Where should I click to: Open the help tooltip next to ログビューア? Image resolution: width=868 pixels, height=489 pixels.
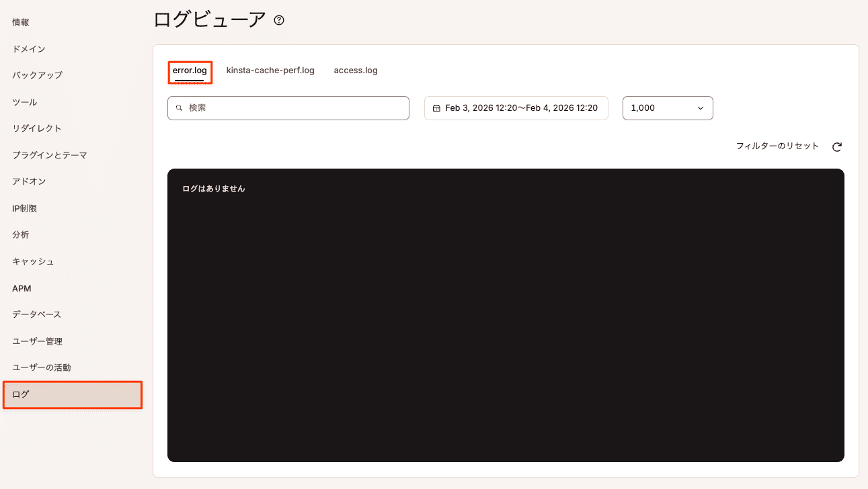[278, 20]
